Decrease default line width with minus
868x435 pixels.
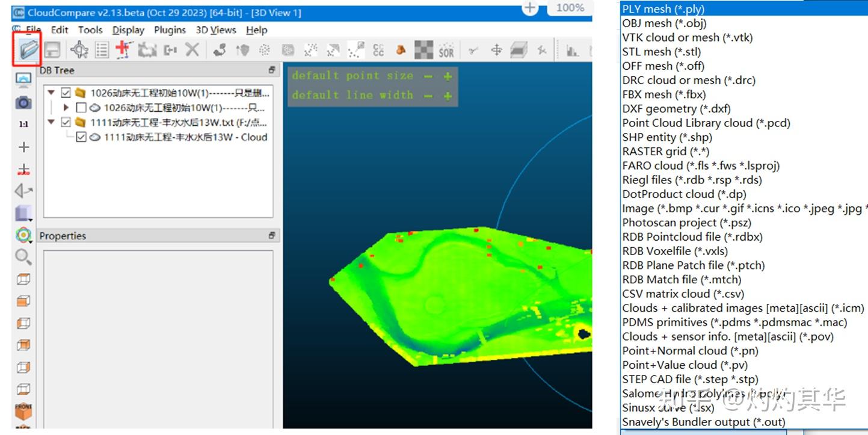[428, 96]
